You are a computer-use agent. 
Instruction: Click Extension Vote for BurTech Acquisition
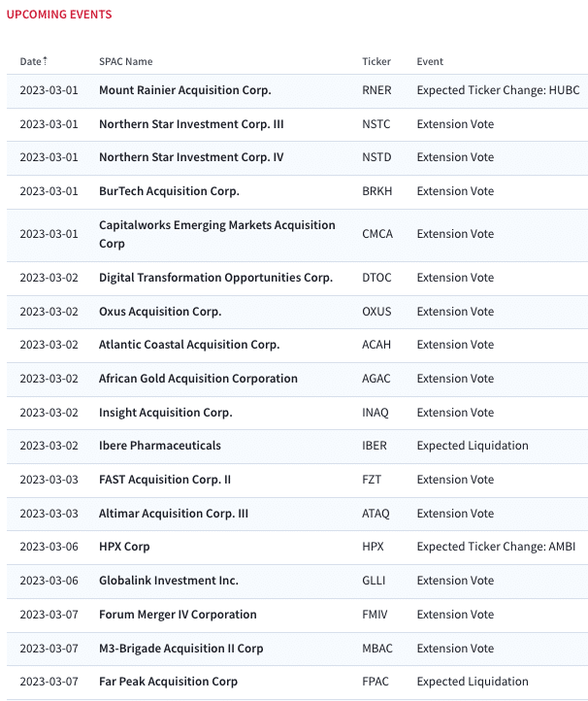[455, 191]
